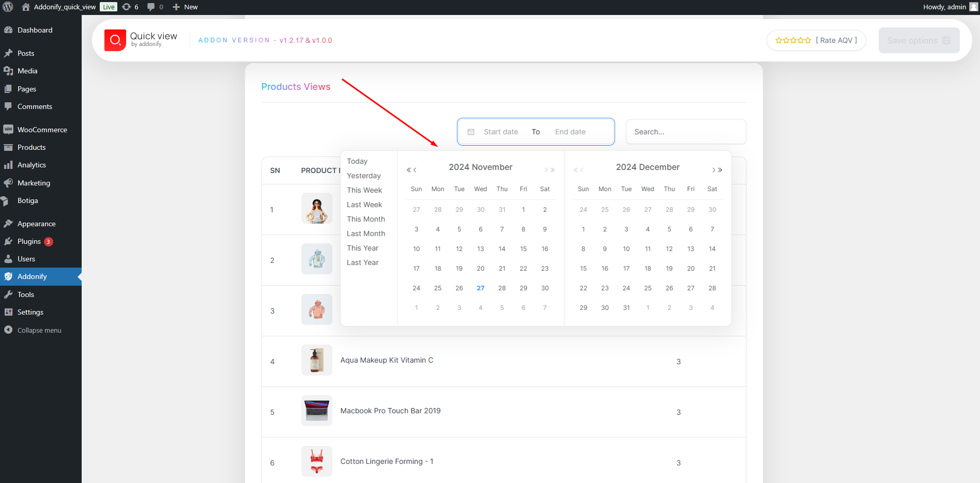This screenshot has height=483, width=980.
Task: Click the End date input field
Action: [x=570, y=132]
